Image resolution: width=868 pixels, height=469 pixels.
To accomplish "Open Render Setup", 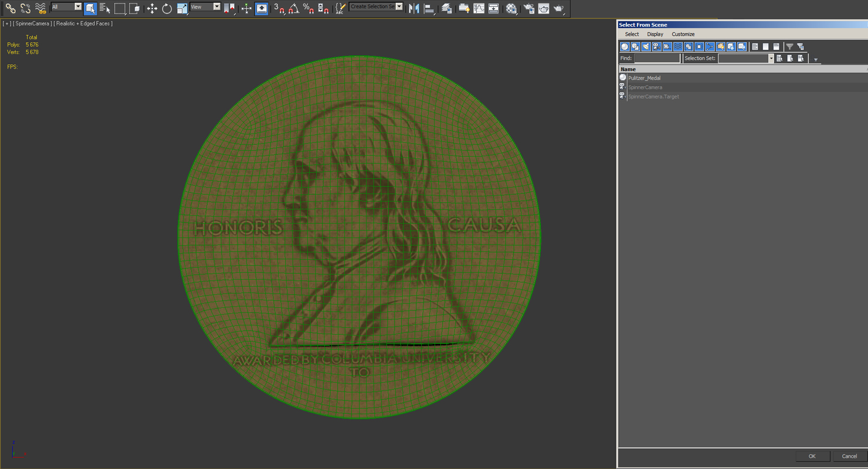I will [529, 8].
